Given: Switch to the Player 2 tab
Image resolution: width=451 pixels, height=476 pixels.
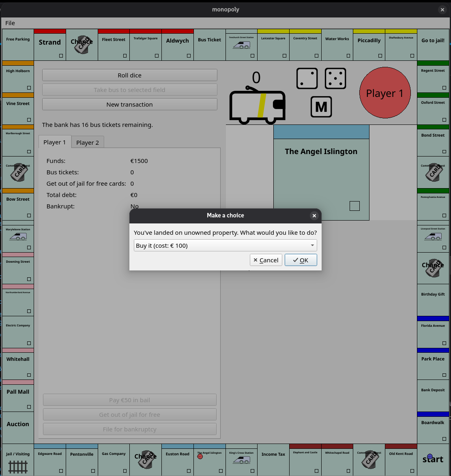Looking at the screenshot, I should pos(88,142).
